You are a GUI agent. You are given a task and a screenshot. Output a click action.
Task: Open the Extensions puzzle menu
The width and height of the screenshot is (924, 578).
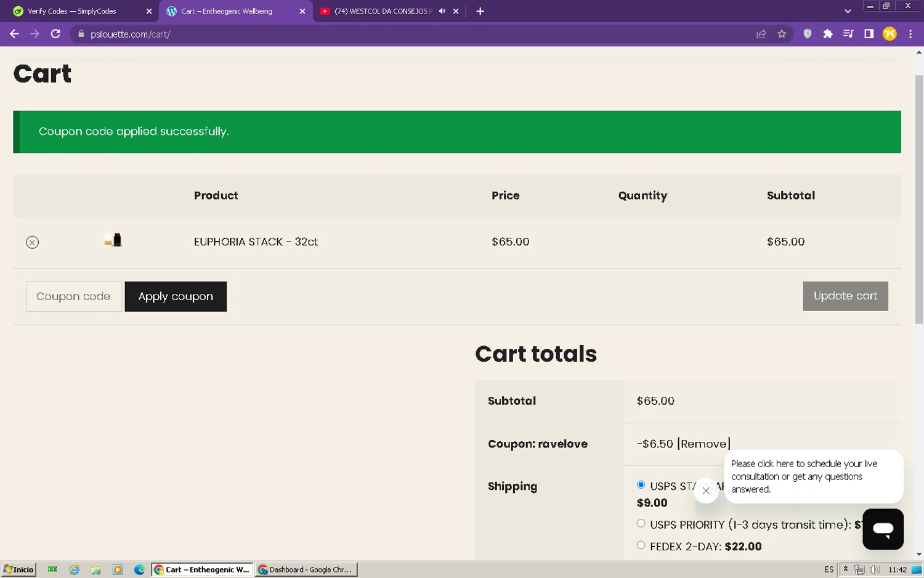[828, 34]
